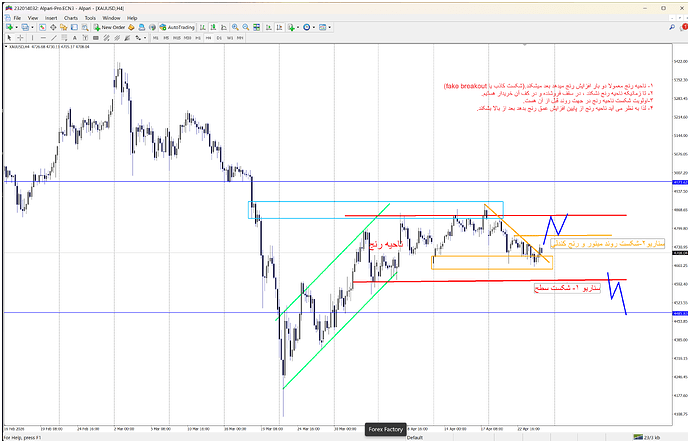Show the Market Watch panel icon
The height and width of the screenshot is (443, 690).
tap(42, 27)
